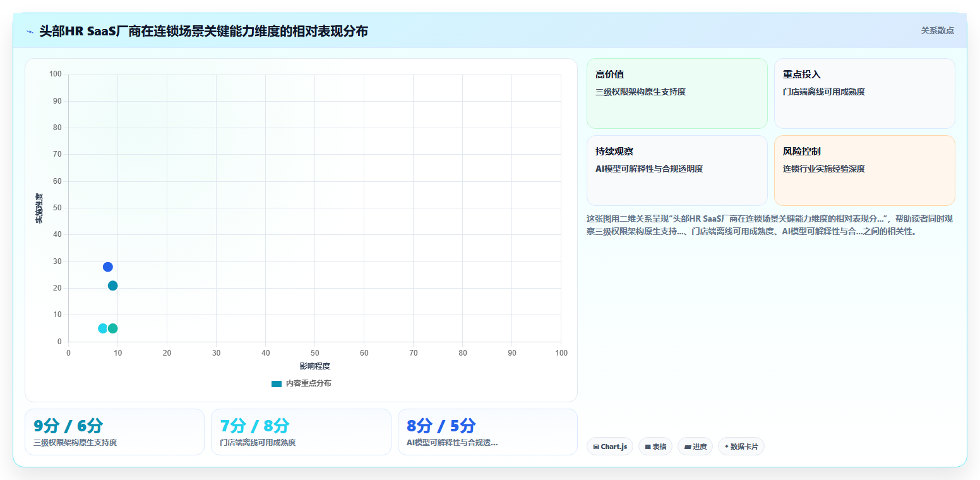Screen dimensions: 980x480
Task: Select the 数据卡片 tag chip
Action: pos(741,447)
